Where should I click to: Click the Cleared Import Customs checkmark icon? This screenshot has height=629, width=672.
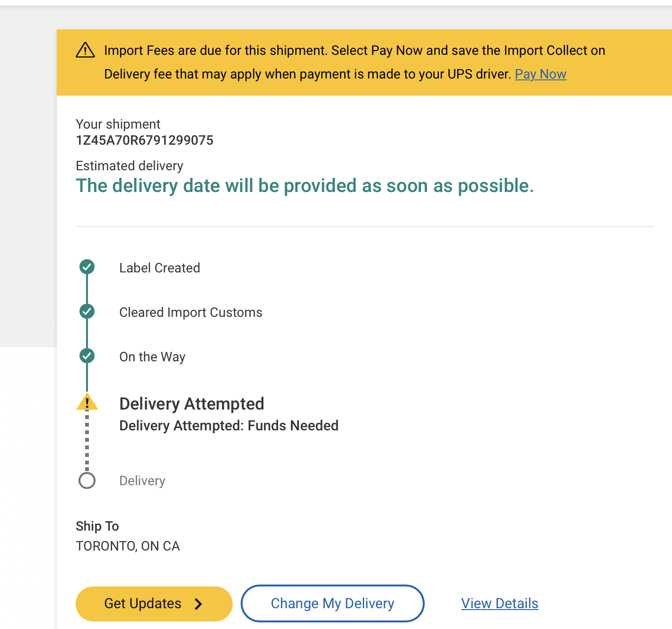click(x=87, y=311)
